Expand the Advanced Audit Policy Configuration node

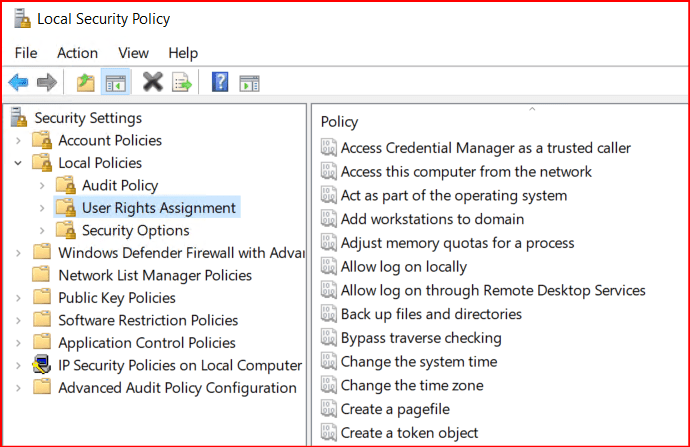pyautogui.click(x=18, y=388)
